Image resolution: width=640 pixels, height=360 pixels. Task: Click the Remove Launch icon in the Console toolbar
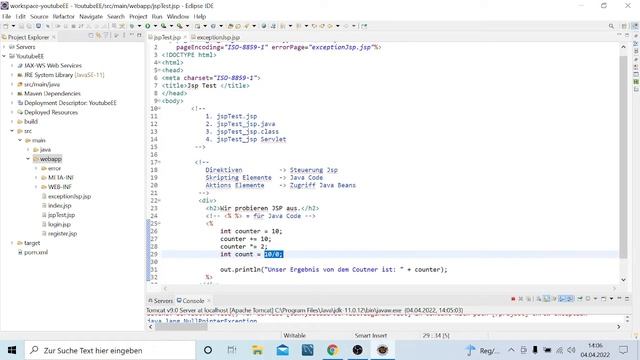521,299
